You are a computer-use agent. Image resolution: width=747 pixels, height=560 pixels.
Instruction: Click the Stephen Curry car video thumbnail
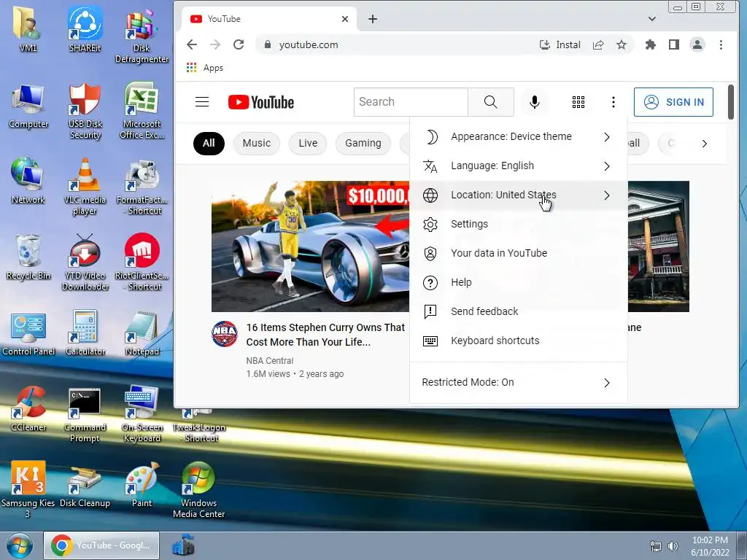[x=310, y=246]
